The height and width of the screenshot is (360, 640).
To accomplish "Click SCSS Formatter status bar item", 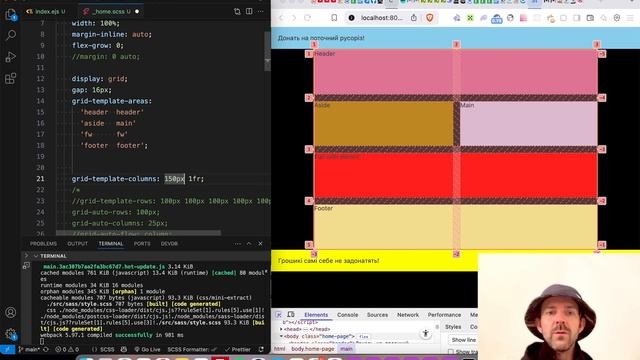I will coord(191,350).
